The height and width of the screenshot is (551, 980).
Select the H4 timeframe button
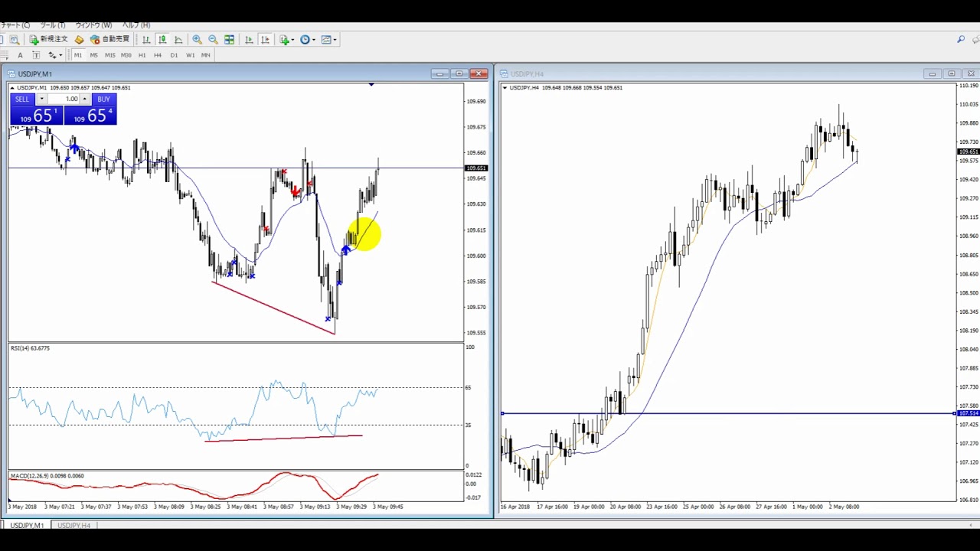point(158,55)
